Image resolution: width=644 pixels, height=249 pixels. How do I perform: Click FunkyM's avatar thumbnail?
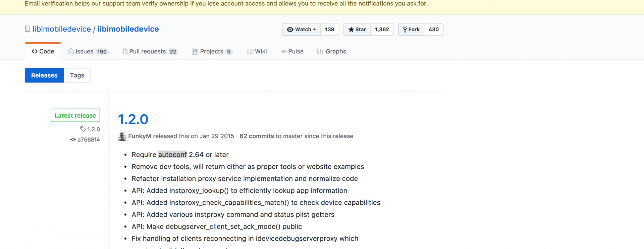click(x=122, y=136)
